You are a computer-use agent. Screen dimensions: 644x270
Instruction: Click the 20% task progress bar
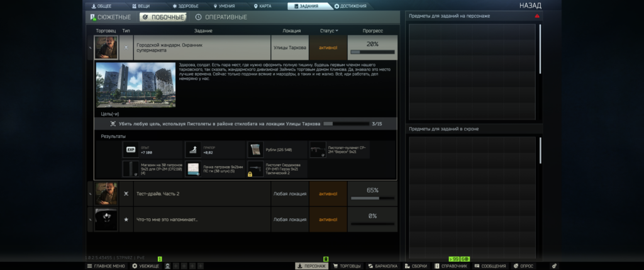click(x=372, y=52)
